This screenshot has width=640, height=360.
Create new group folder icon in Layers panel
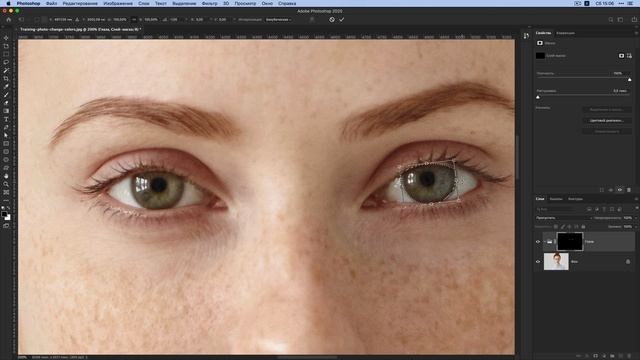point(612,356)
